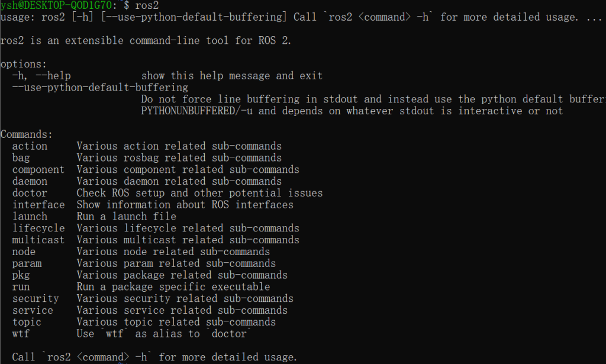This screenshot has height=364, width=606.
Task: Click the 'doctor' command entry
Action: click(30, 193)
